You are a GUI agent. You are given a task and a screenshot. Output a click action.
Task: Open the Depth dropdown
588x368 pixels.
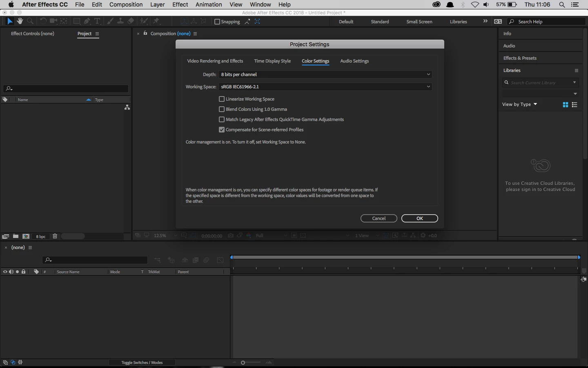point(325,74)
